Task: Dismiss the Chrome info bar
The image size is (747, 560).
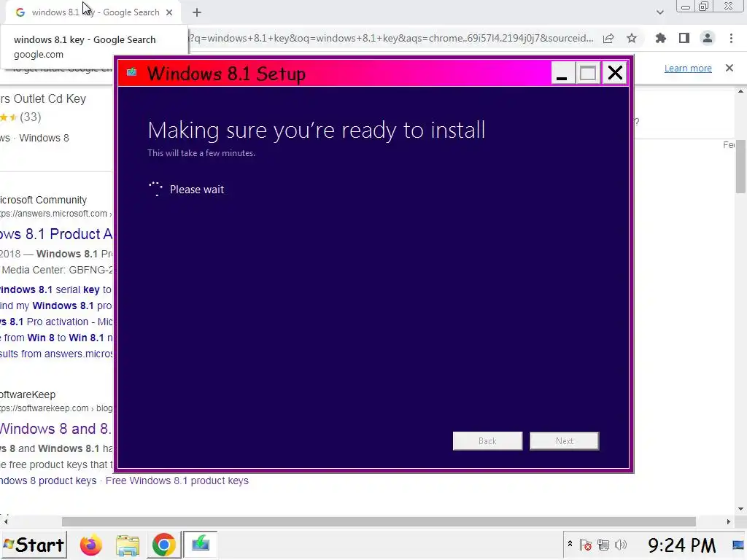Action: [x=729, y=68]
